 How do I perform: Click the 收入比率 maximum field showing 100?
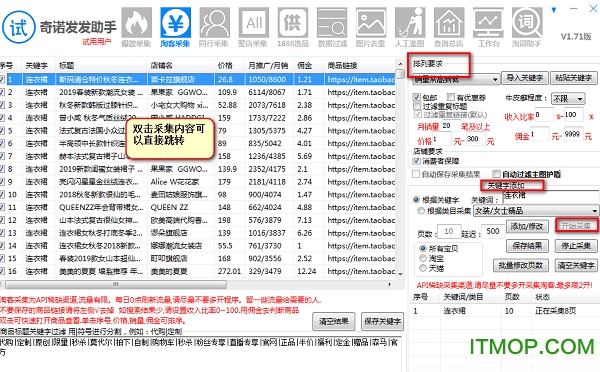(573, 115)
